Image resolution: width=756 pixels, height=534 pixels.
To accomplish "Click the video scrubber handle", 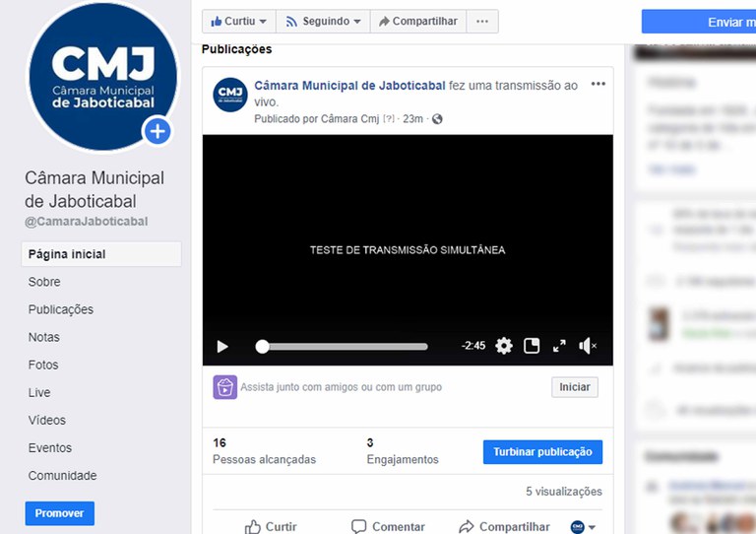I will pyautogui.click(x=262, y=347).
